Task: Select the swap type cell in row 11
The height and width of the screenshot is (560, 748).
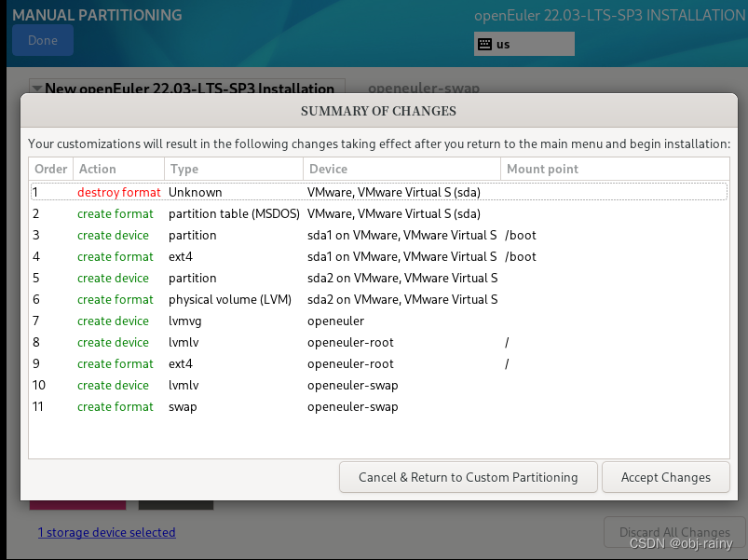Action: pyautogui.click(x=183, y=407)
